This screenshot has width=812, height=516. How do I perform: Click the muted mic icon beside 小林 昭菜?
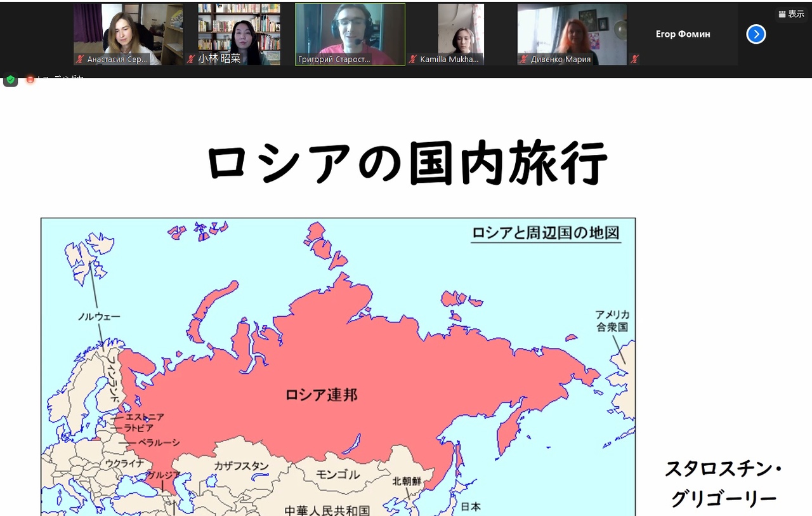191,59
